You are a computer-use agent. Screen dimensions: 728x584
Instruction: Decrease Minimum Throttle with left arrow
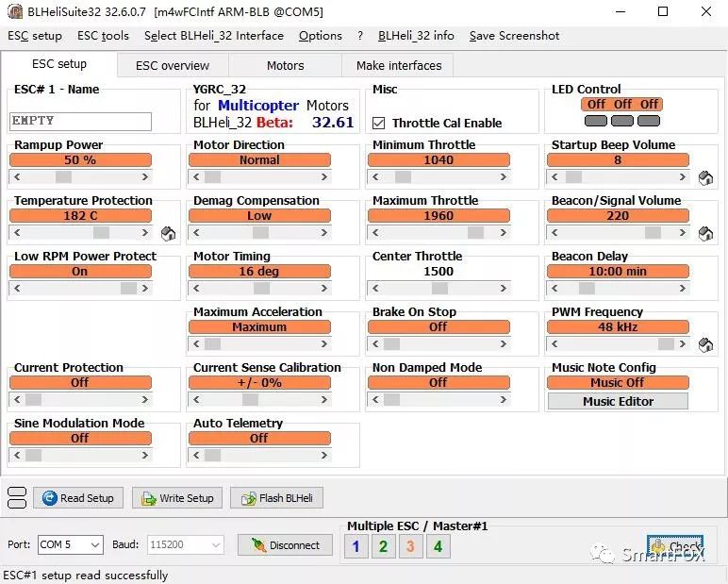click(375, 177)
